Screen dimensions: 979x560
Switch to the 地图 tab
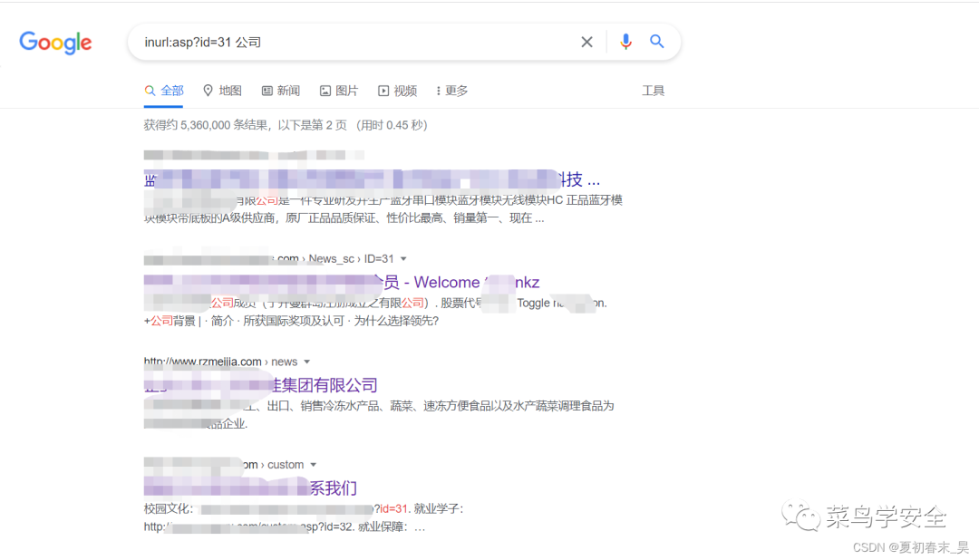tap(223, 92)
